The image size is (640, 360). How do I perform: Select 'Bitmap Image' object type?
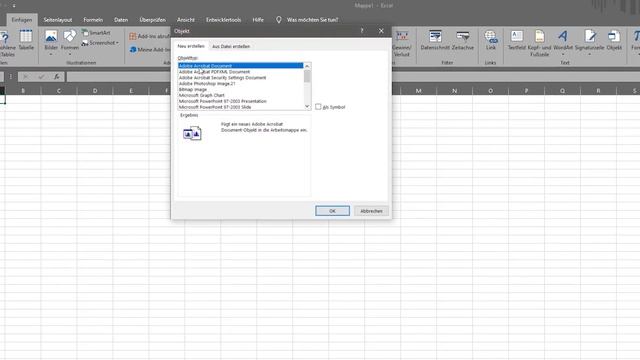(x=240, y=89)
